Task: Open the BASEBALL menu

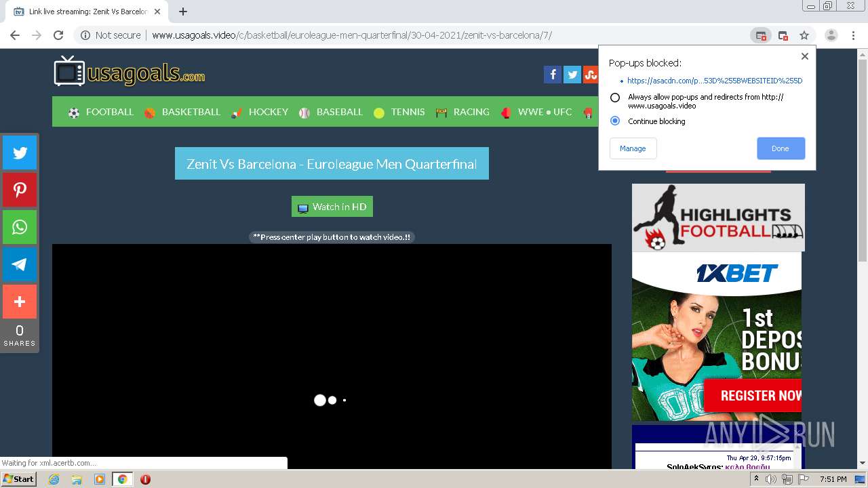Action: click(331, 112)
